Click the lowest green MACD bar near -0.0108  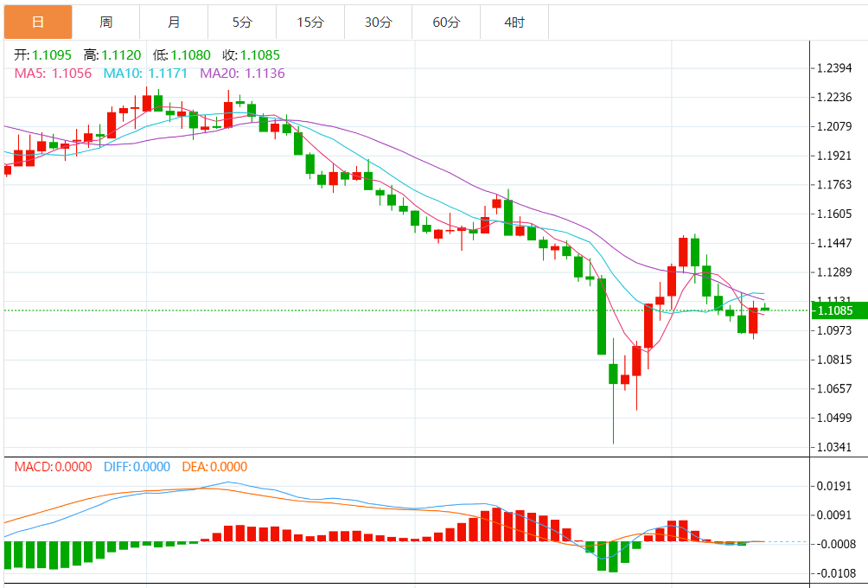[613, 557]
